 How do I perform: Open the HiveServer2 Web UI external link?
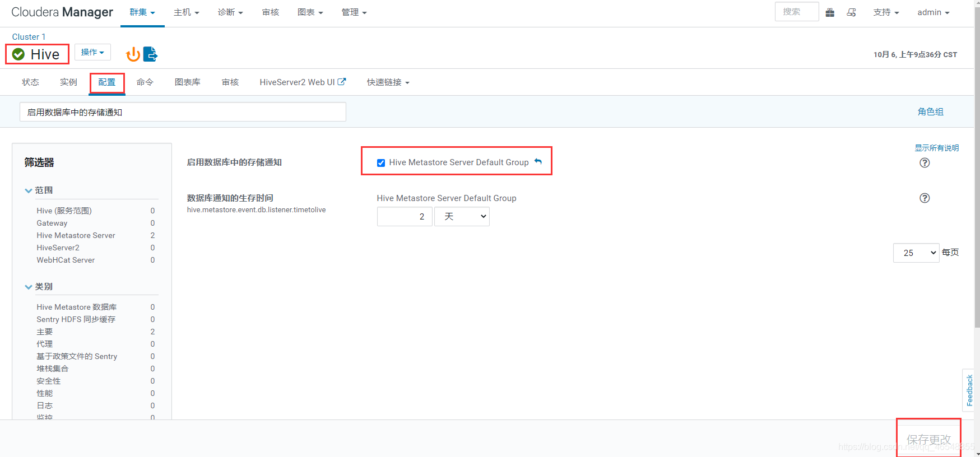pyautogui.click(x=303, y=82)
